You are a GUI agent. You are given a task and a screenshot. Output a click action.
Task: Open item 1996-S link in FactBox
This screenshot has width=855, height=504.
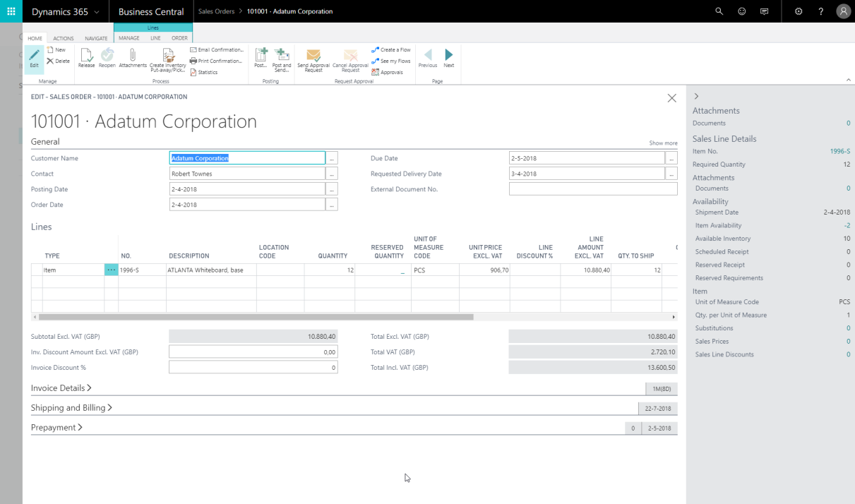pyautogui.click(x=840, y=152)
